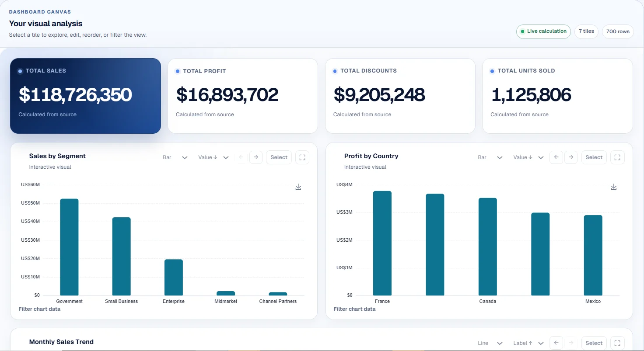The image size is (644, 351).
Task: Move Monthly Sales Trend tile right
Action: 571,343
